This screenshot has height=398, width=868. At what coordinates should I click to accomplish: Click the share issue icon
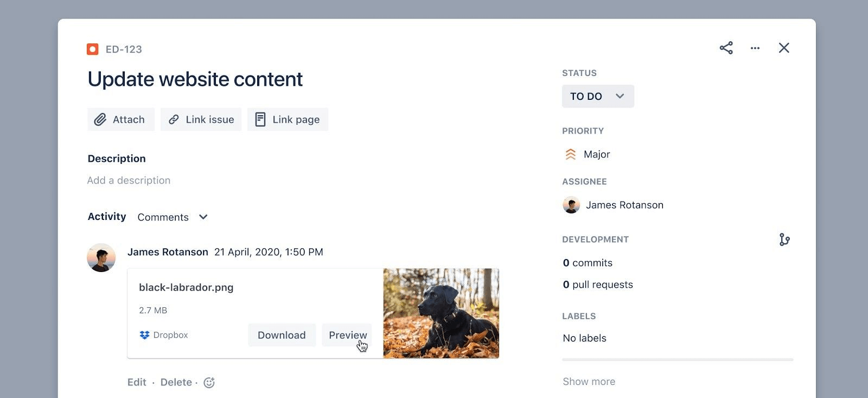[726, 48]
